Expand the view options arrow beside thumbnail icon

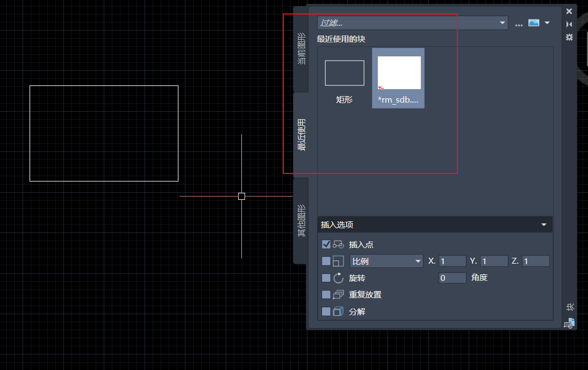click(547, 23)
